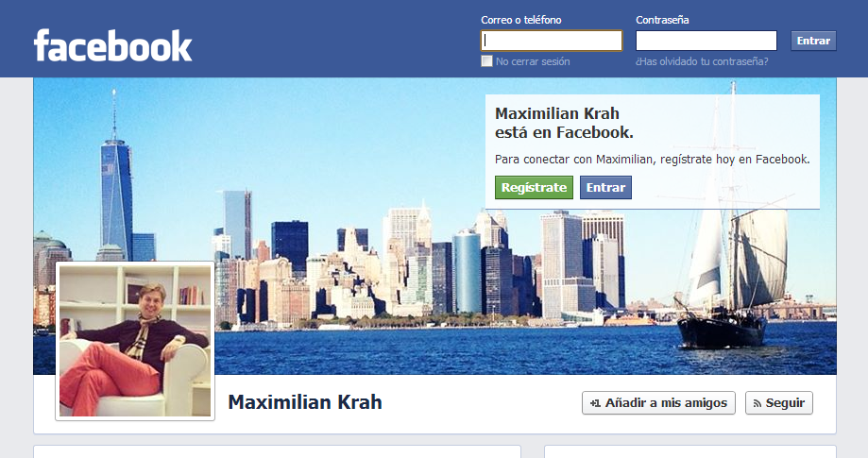Focus the Correo o teléfono input field

[552, 41]
